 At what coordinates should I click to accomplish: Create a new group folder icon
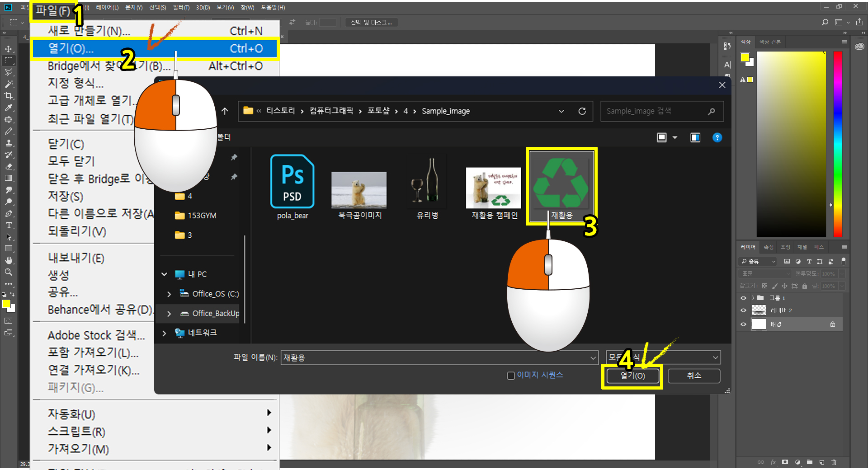[x=810, y=462]
